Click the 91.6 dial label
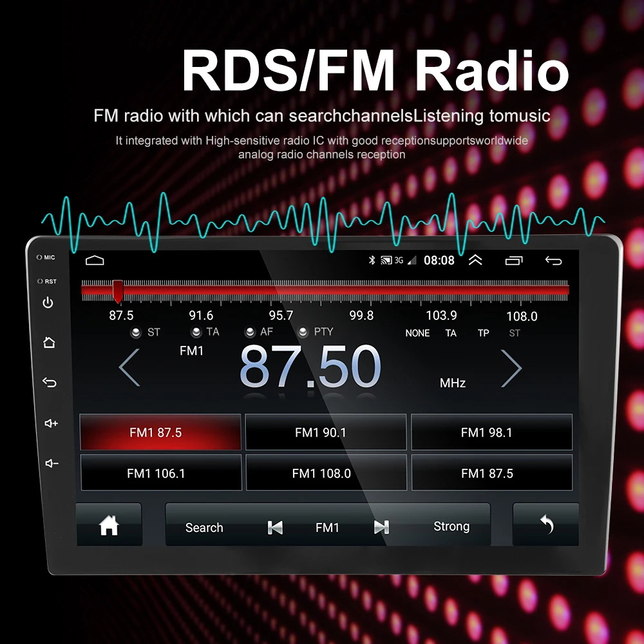 [x=201, y=316]
